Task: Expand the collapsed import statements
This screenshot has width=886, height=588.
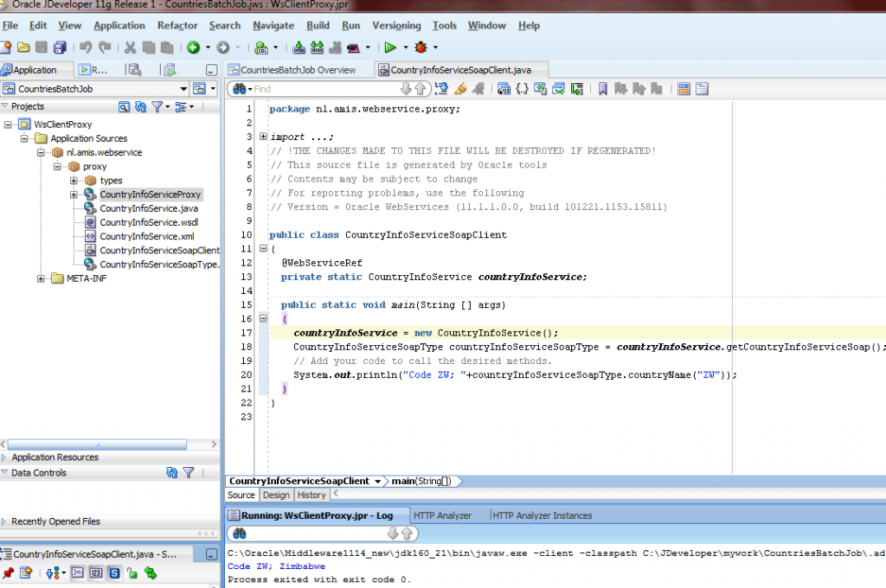Action: 263,137
